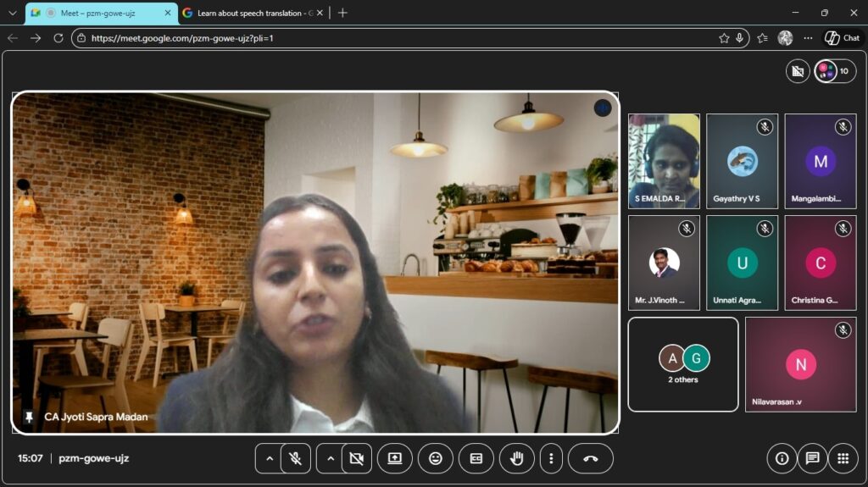Screen dimensions: 868x487
Task: Unmute the microphone
Action: point(296,458)
